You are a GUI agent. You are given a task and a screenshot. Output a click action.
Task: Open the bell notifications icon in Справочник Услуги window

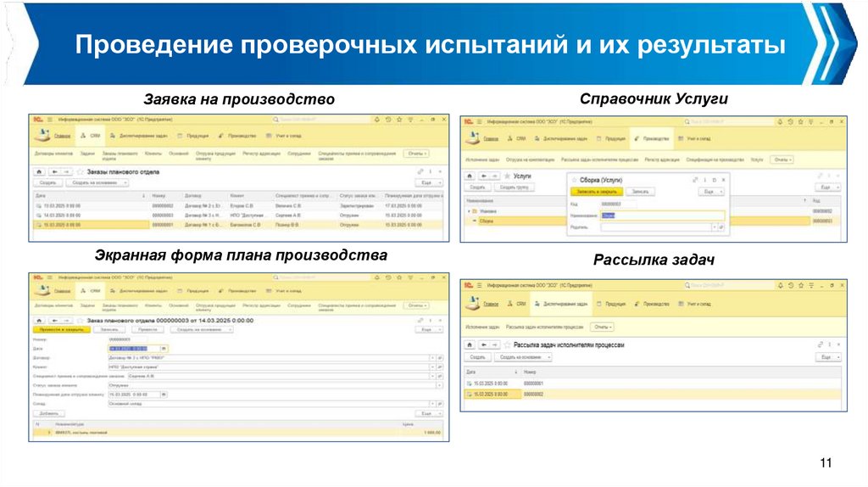(780, 121)
